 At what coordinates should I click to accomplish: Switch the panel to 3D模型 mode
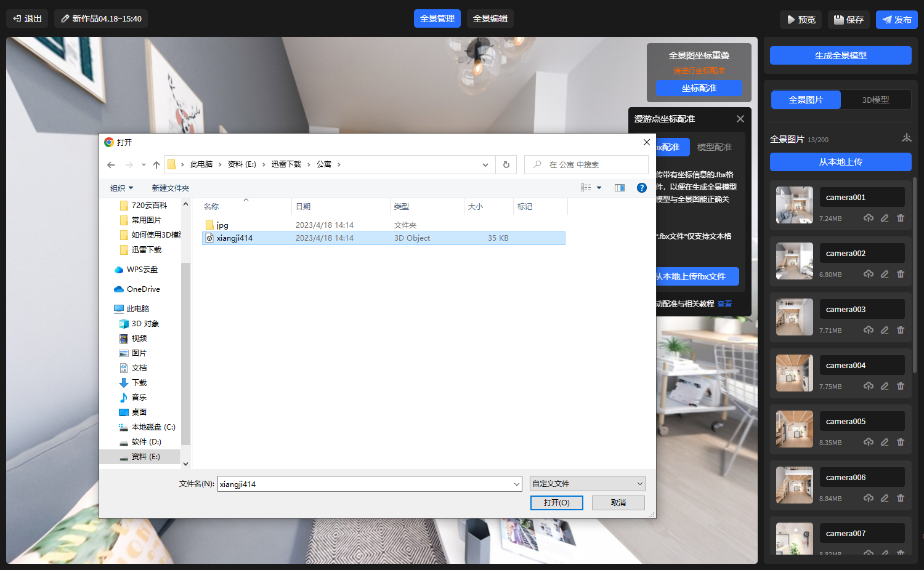coord(875,100)
